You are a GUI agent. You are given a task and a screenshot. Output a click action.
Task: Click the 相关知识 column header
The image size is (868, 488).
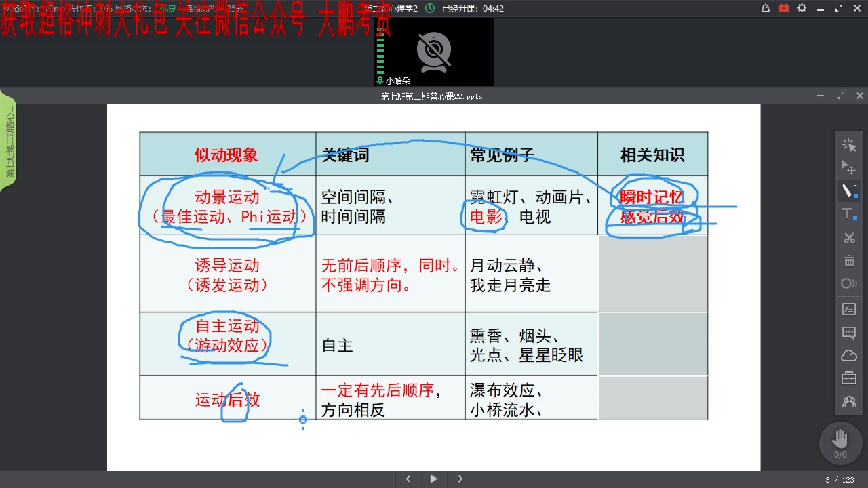pos(652,155)
